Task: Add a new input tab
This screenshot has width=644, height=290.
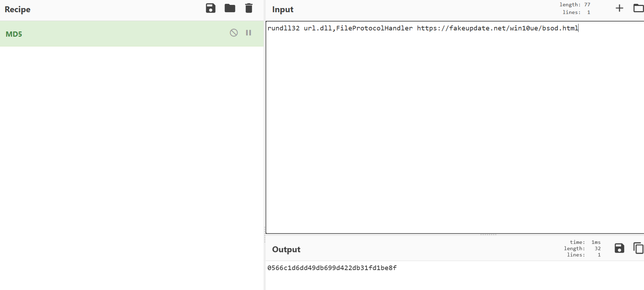Action: [619, 8]
